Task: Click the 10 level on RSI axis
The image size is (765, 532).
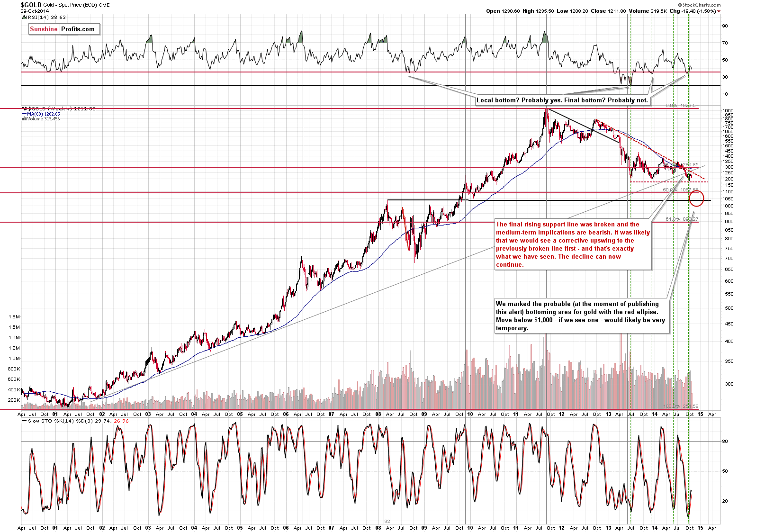Action: 725,94
